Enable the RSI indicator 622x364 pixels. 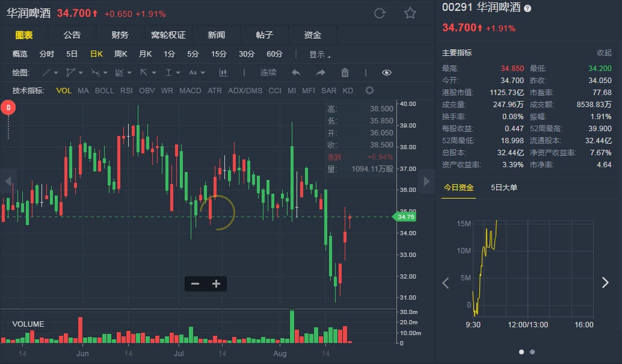click(x=126, y=90)
